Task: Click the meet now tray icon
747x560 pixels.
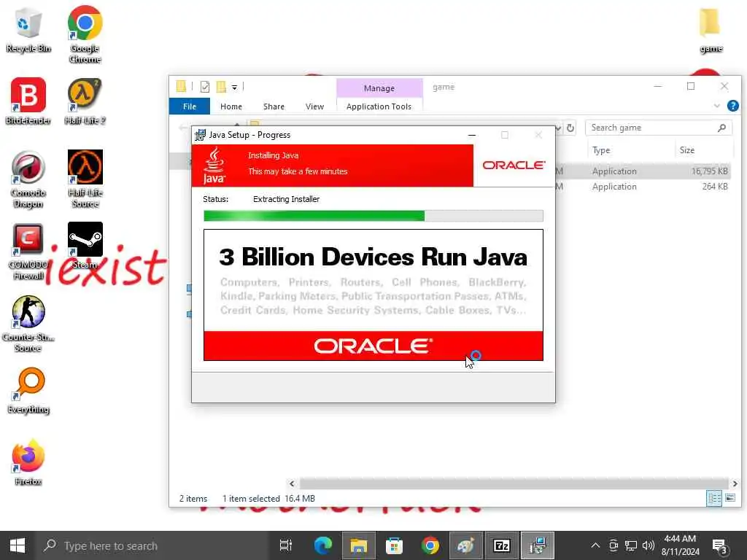Action: [x=614, y=545]
